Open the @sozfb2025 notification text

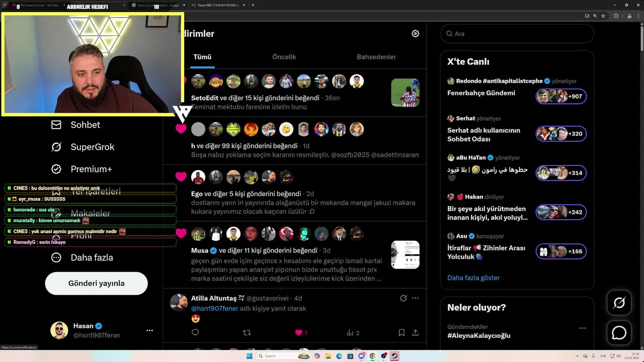[x=305, y=155]
